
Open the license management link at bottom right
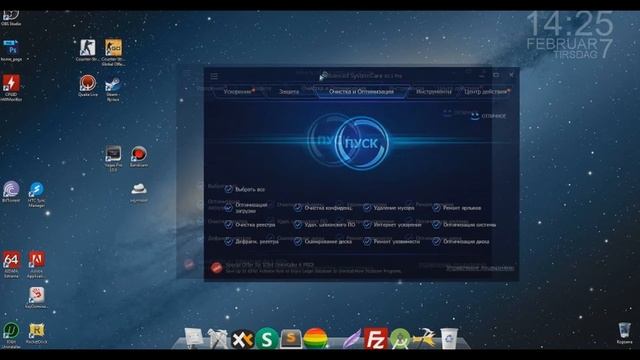(x=480, y=268)
